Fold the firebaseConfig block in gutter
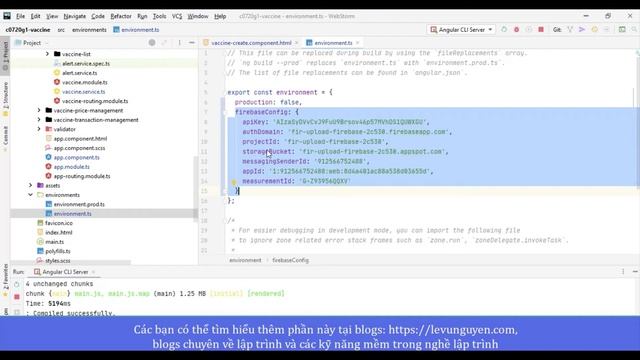 [224, 112]
